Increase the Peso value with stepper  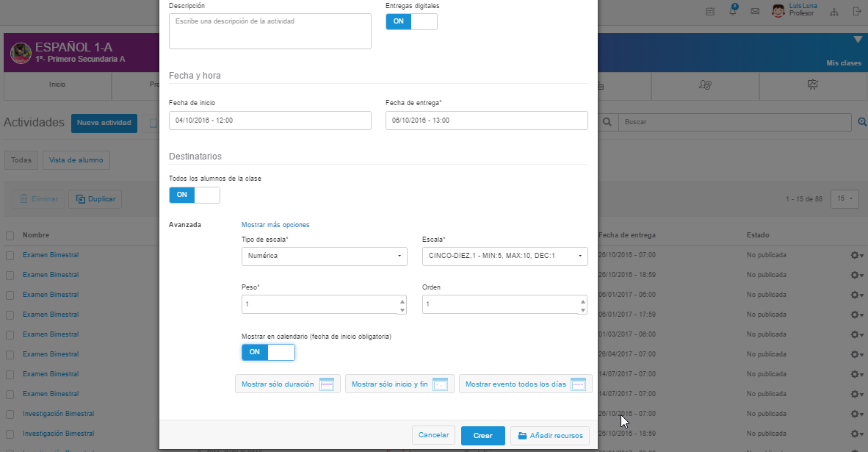click(x=402, y=301)
